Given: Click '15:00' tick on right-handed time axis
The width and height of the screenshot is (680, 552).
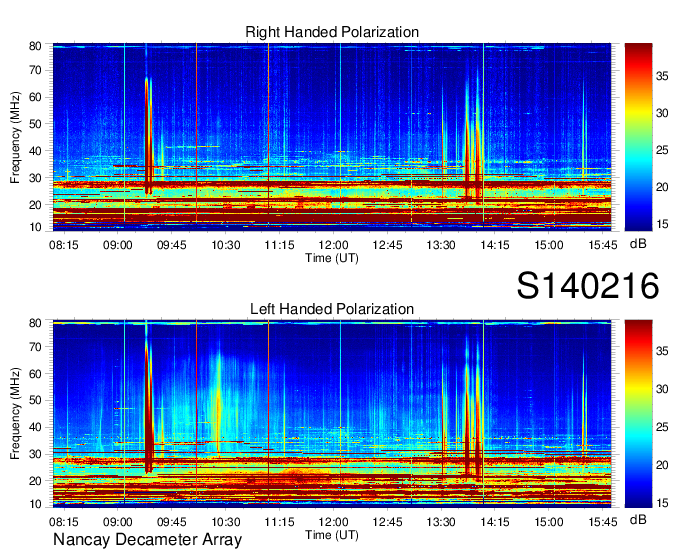Looking at the screenshot, I should tap(549, 245).
